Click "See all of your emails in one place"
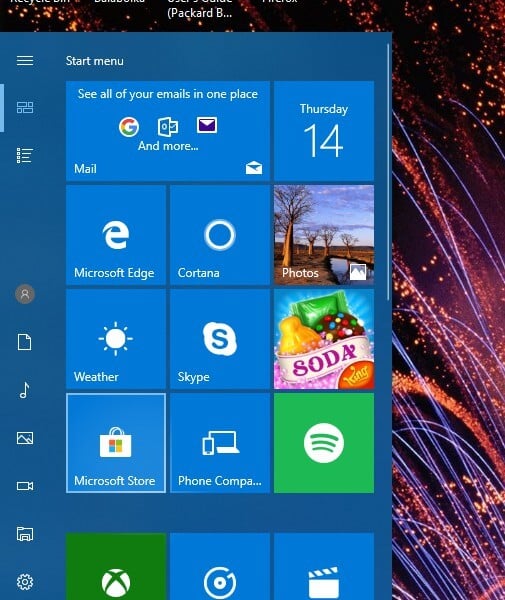Image resolution: width=505 pixels, height=600 pixels. [x=168, y=94]
